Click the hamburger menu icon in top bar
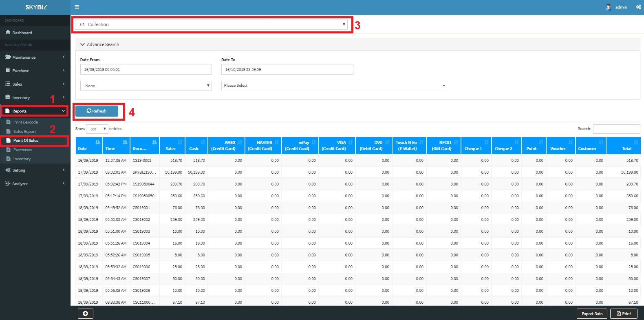The image size is (644, 320). point(77,7)
